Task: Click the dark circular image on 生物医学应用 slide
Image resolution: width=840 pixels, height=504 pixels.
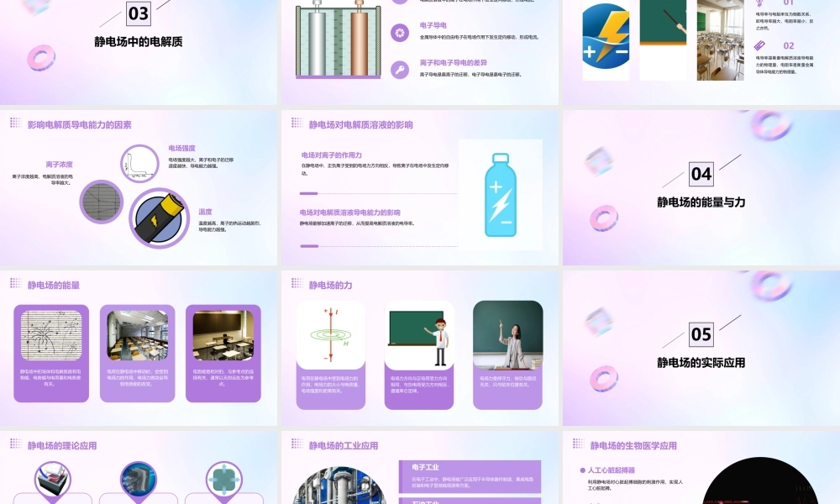Action: 759,481
